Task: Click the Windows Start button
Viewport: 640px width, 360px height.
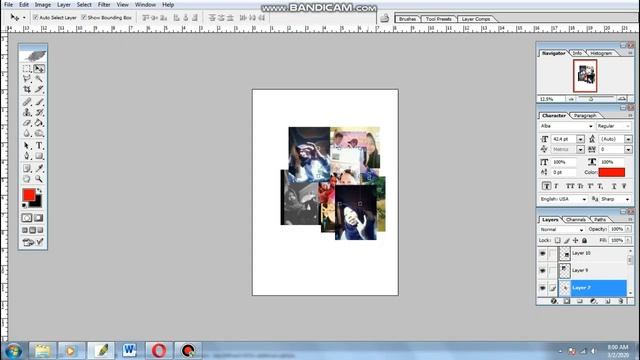Action: [x=13, y=351]
